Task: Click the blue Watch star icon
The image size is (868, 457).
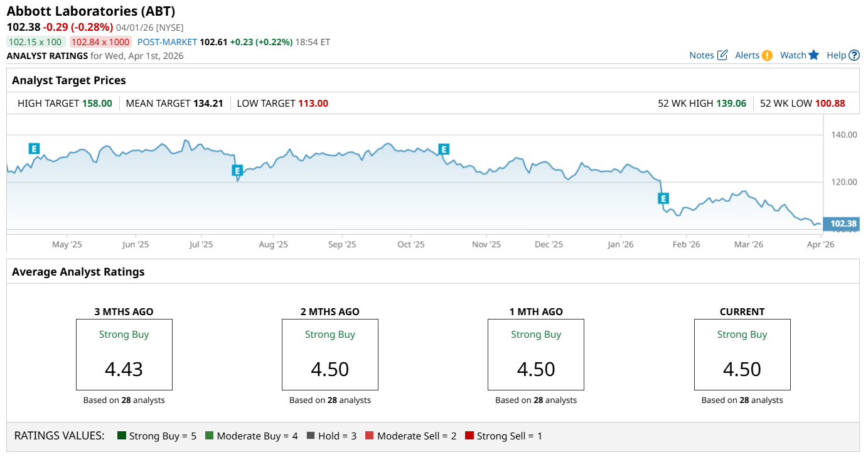Action: point(814,55)
